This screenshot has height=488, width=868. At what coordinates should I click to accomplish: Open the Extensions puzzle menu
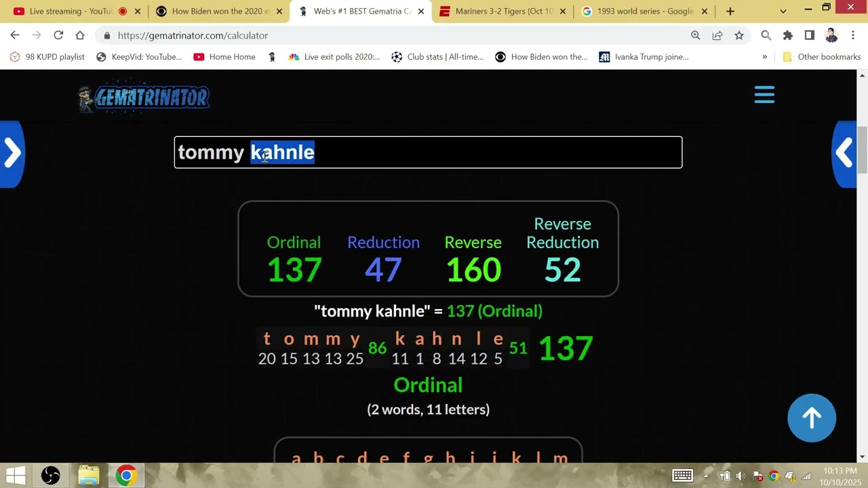(788, 35)
